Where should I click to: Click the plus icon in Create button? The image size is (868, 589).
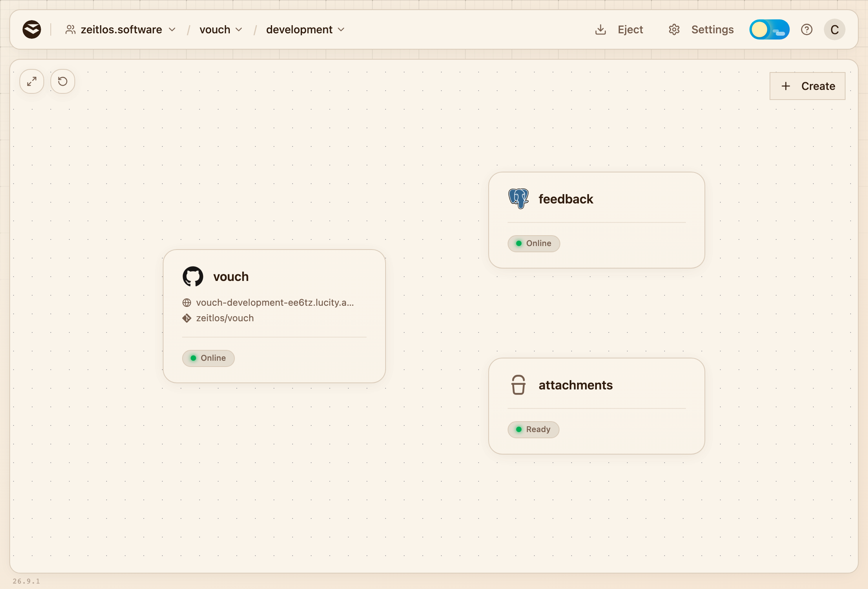click(x=786, y=86)
